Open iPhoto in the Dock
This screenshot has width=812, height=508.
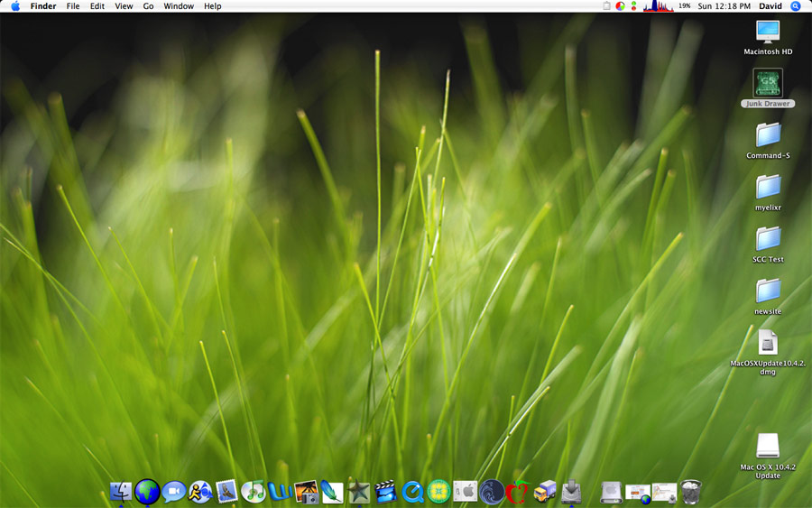(306, 492)
